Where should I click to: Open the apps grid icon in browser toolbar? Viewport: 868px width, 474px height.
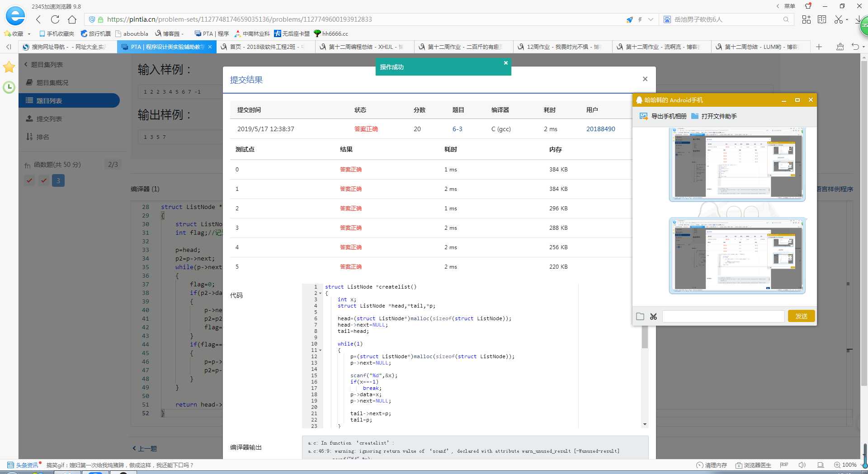tap(806, 19)
